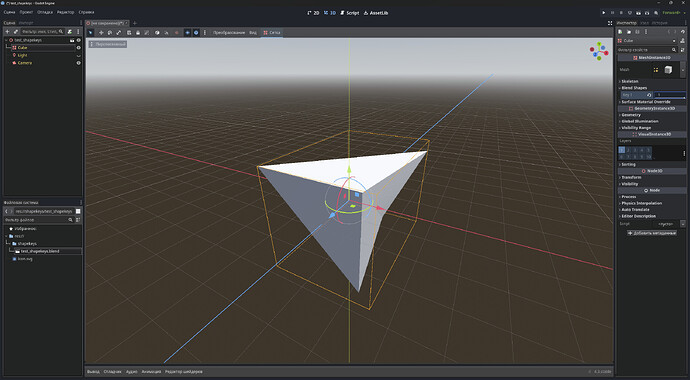690x380 pixels.
Task: Run the current scene clapperboard icon
Action: point(639,13)
